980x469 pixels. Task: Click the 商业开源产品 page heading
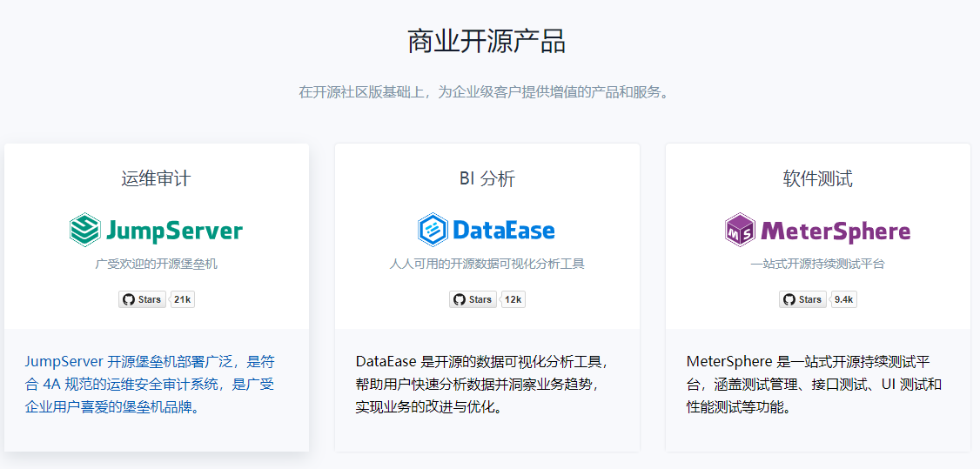point(487,42)
